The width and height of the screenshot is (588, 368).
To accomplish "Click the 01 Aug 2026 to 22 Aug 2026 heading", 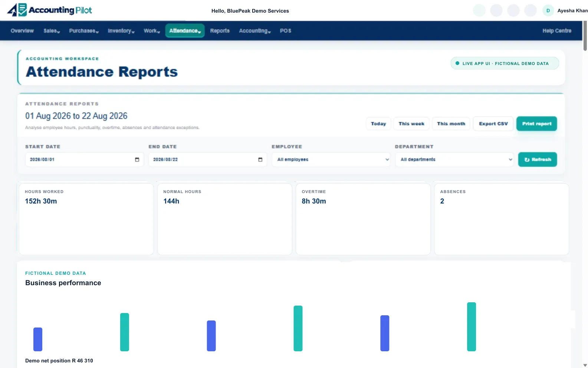I will [76, 116].
